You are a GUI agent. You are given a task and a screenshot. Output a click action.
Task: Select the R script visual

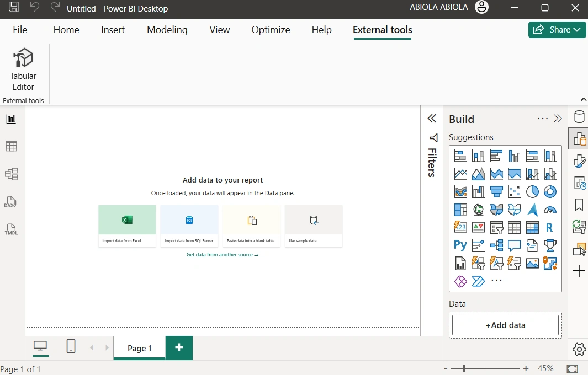click(x=550, y=227)
